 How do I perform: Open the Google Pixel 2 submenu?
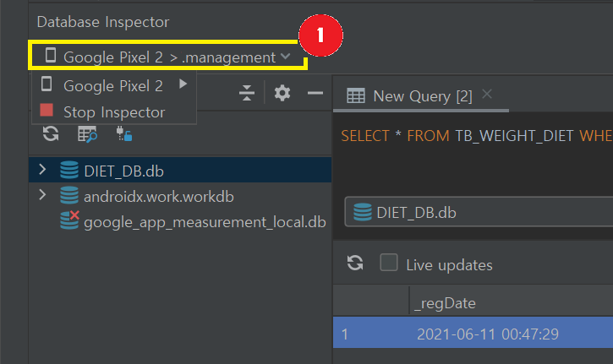tap(114, 85)
